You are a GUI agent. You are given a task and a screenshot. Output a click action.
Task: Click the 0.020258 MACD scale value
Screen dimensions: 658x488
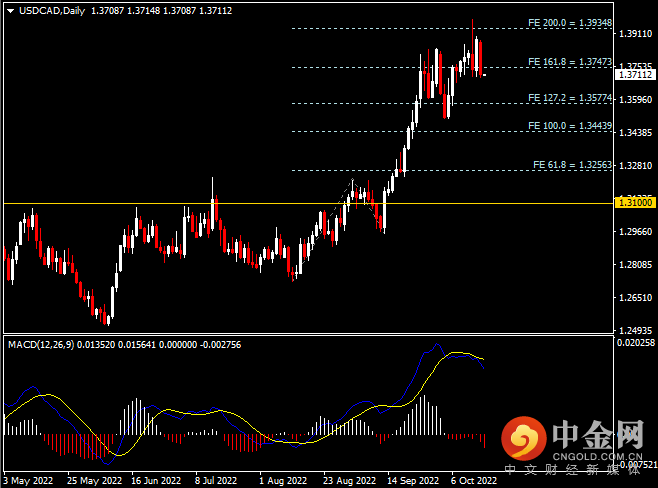[x=636, y=343]
